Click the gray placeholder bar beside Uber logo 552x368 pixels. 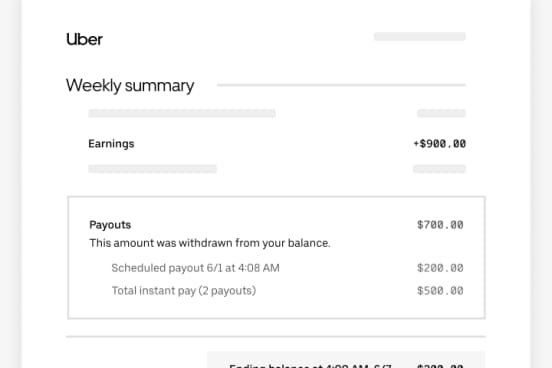(x=420, y=37)
